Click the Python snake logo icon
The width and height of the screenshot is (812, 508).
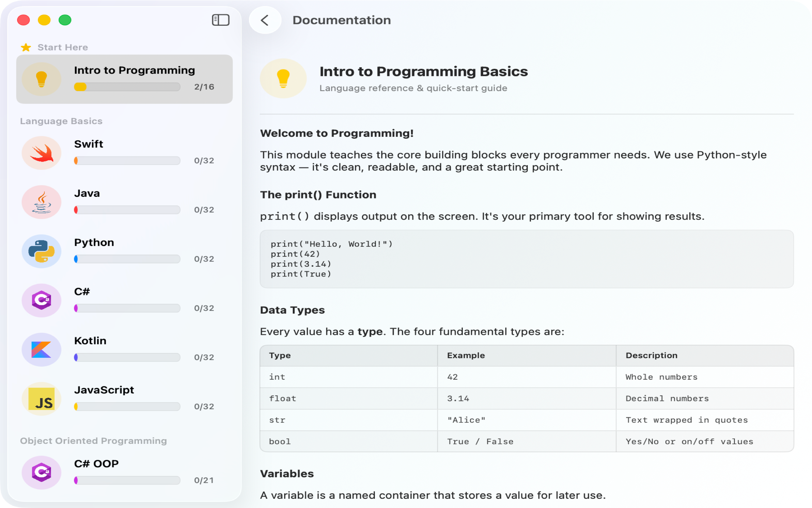42,251
